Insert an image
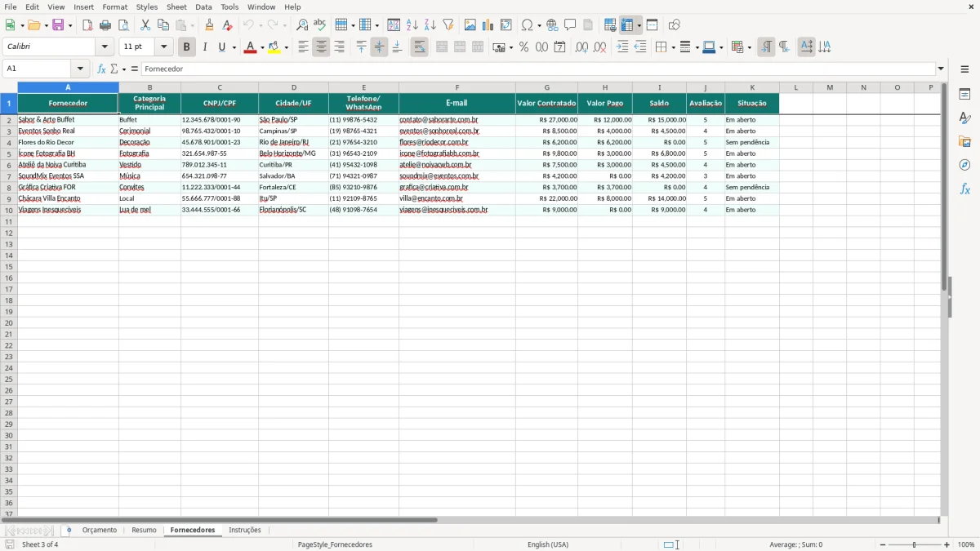 tap(470, 25)
